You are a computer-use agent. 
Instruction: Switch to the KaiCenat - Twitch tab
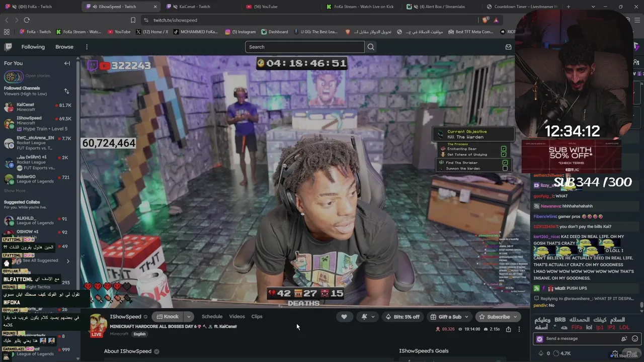click(201, 7)
